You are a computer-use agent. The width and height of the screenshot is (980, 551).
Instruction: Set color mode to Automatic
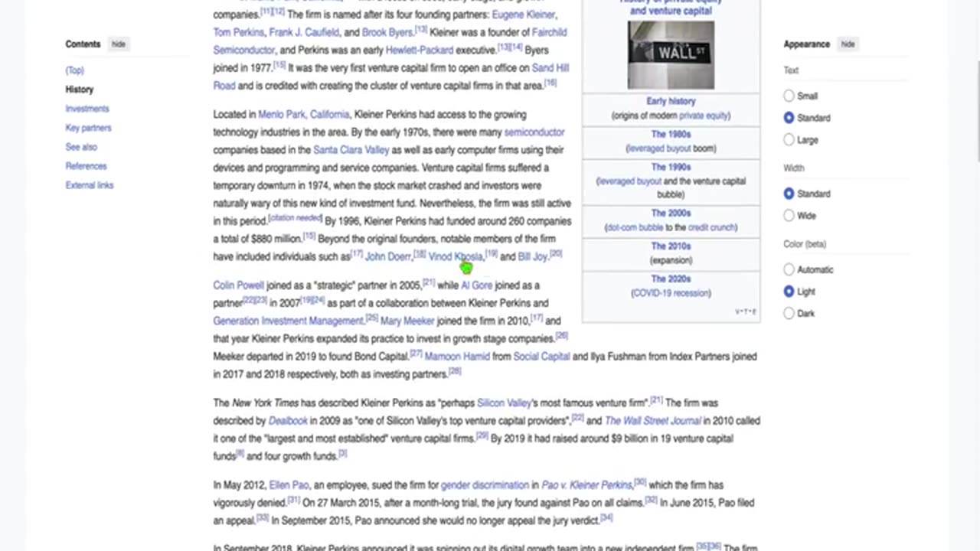(789, 269)
